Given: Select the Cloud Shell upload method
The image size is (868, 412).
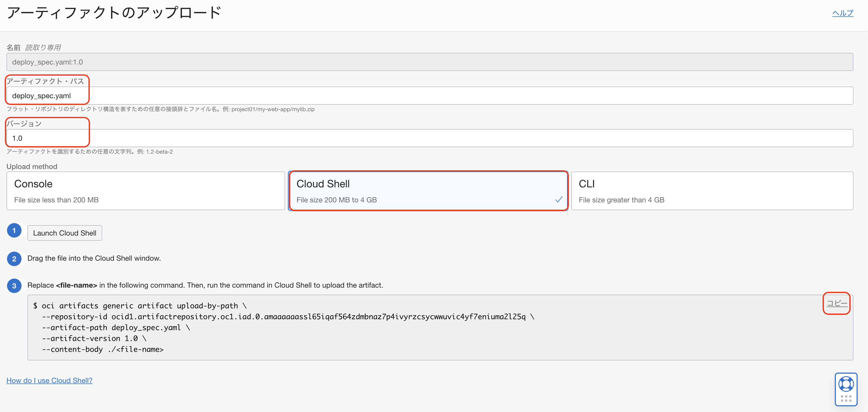Looking at the screenshot, I should [428, 191].
